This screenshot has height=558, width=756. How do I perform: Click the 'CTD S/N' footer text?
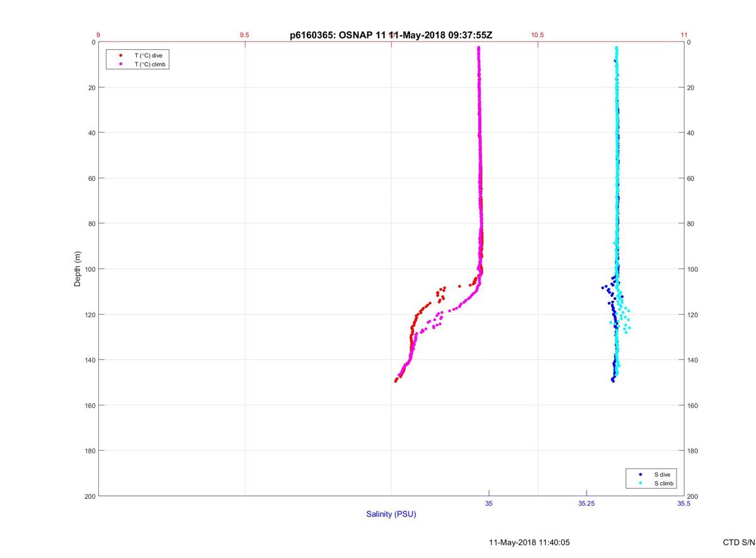[739, 542]
